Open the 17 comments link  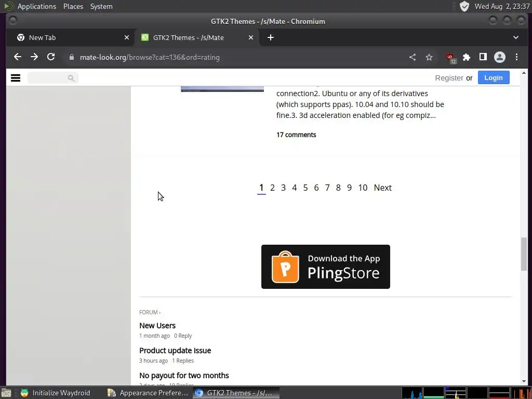pos(296,135)
